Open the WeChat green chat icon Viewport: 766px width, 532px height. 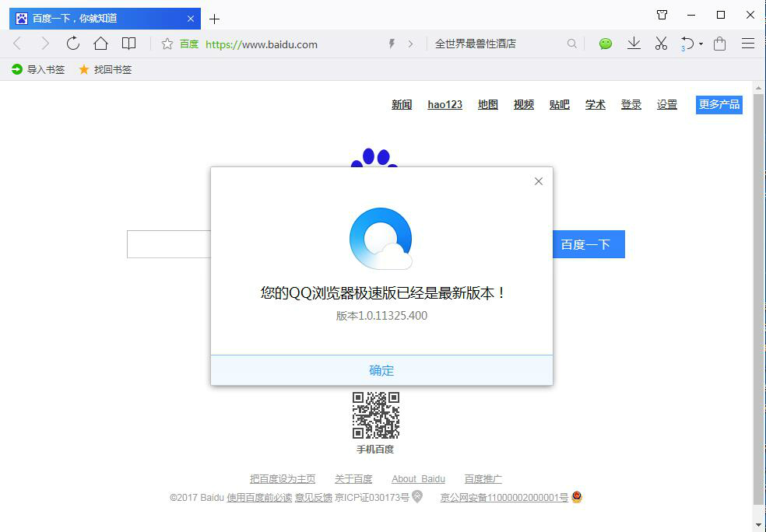[606, 44]
